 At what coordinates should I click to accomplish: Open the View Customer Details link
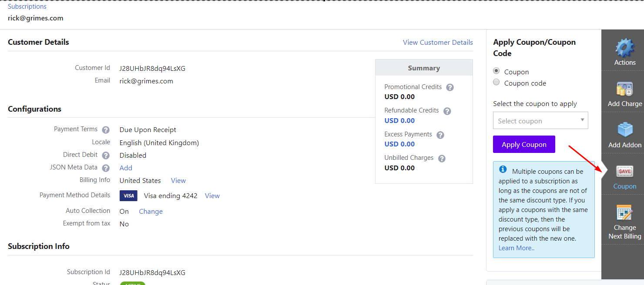point(438,42)
